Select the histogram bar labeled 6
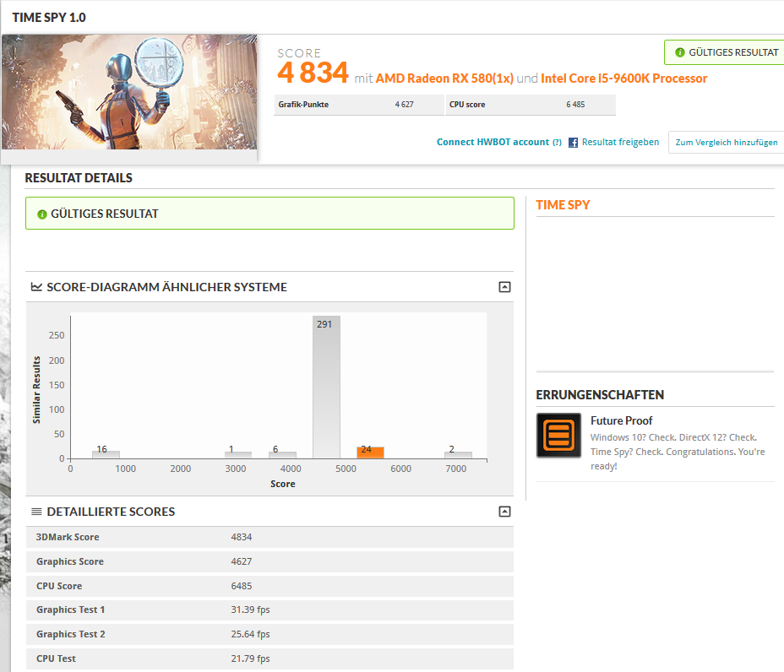 282,455
